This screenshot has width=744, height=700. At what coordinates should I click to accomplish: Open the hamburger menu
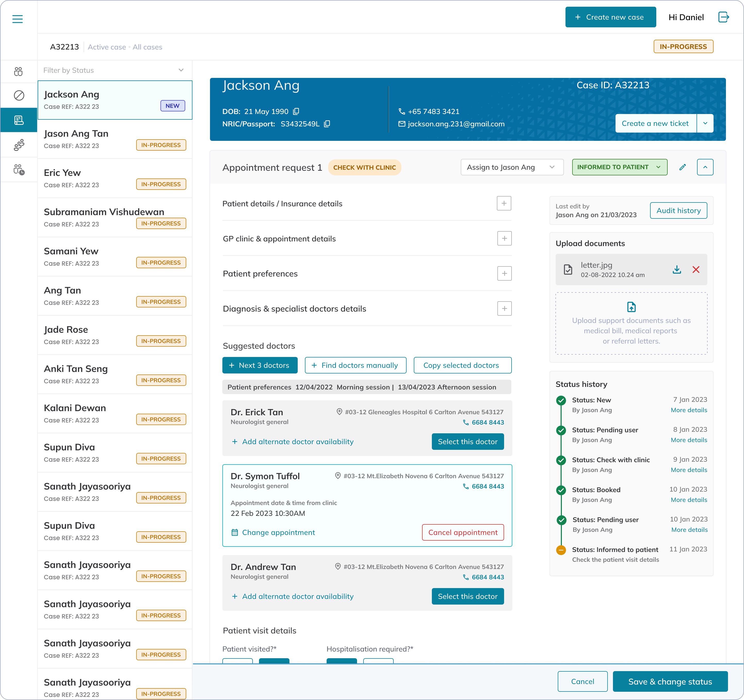[18, 19]
